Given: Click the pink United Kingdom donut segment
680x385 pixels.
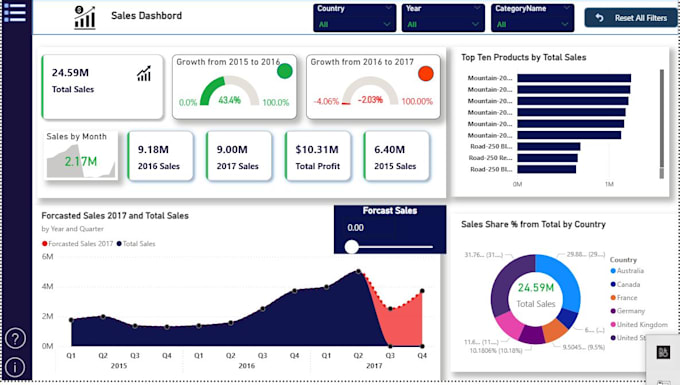Looking at the screenshot, I should [x=509, y=325].
